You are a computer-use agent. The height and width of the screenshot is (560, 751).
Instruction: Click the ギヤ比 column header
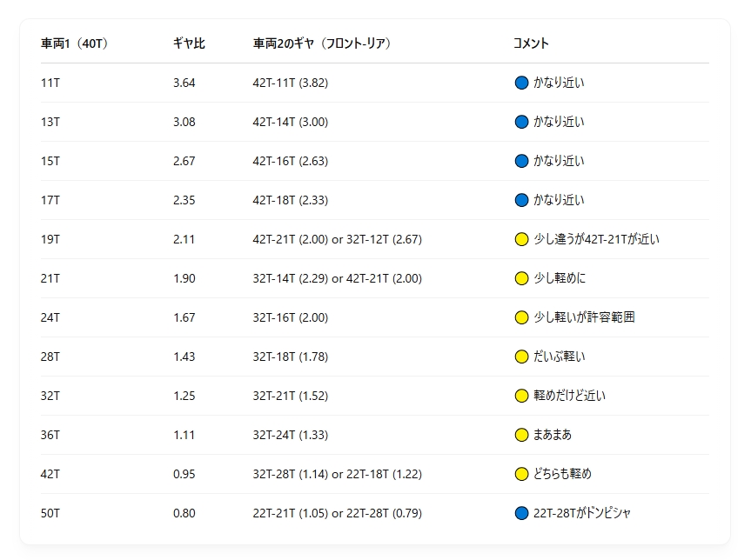pyautogui.click(x=189, y=43)
